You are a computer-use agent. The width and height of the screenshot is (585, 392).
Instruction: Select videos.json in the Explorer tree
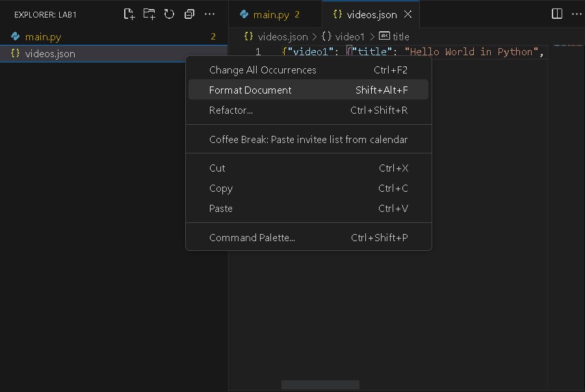coord(50,54)
